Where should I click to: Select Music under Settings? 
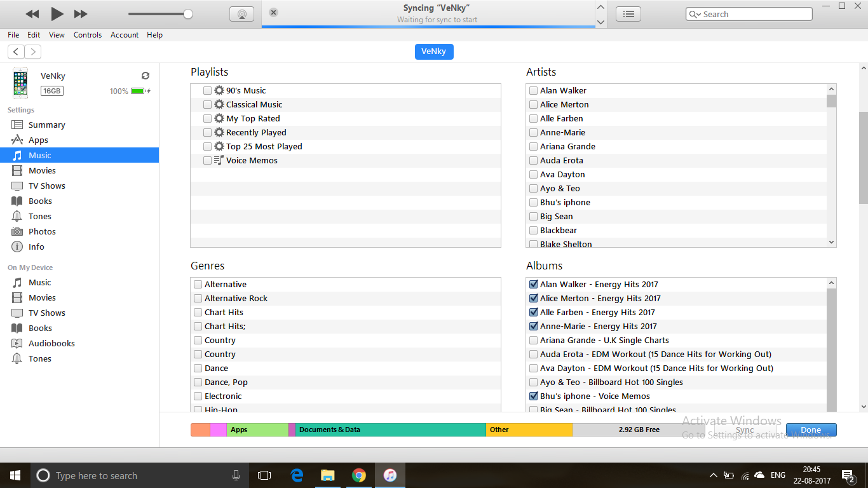(x=79, y=155)
